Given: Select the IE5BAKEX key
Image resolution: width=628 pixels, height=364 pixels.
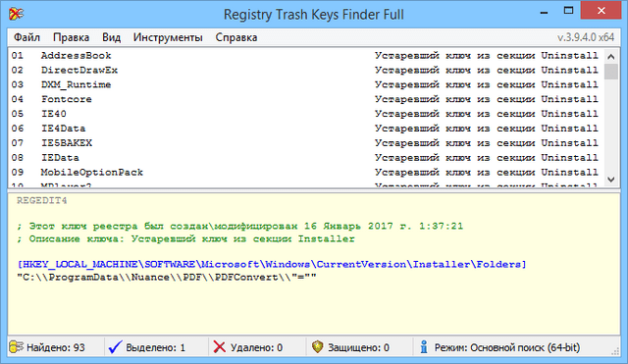Looking at the screenshot, I should click(305, 143).
